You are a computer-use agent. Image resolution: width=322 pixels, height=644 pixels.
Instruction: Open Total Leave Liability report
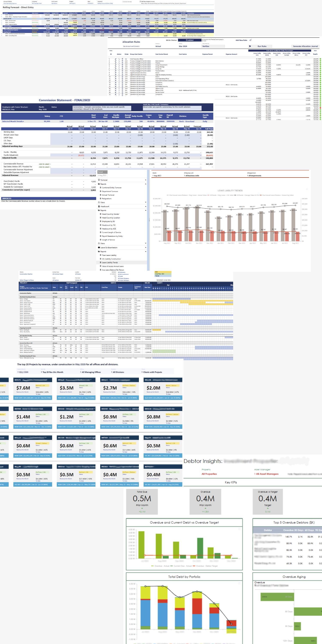point(109,255)
